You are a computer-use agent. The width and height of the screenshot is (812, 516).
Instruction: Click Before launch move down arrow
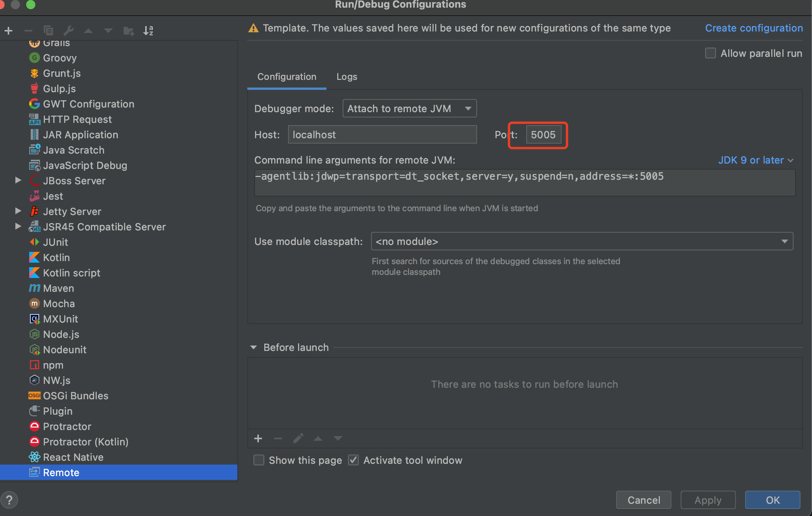pos(338,438)
